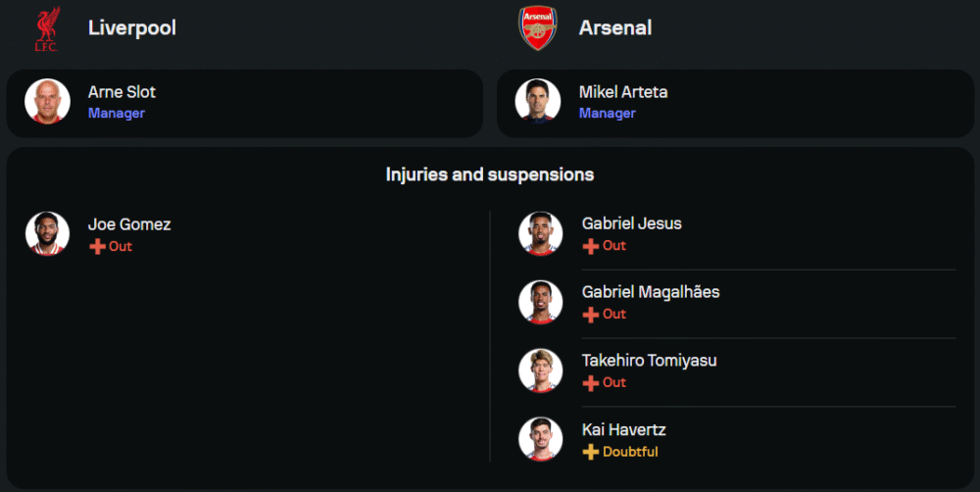Click Joe Gomez's red injury cross icon
The height and width of the screenshot is (492, 980).
[x=97, y=247]
